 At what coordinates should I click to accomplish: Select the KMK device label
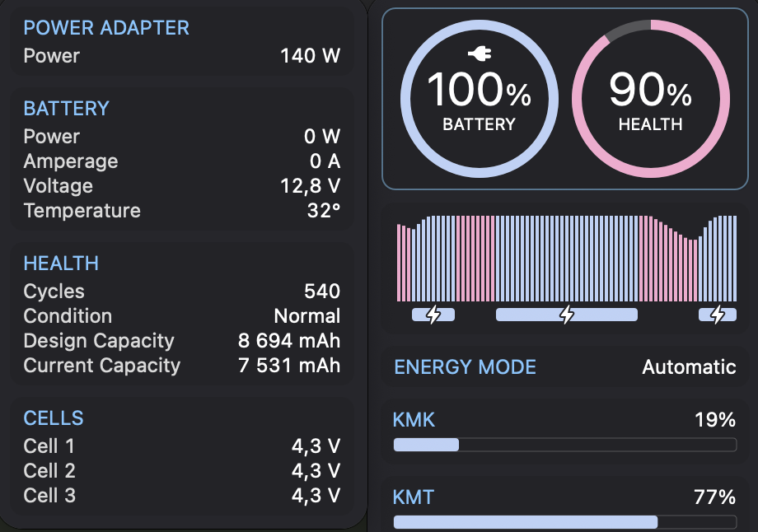point(414,420)
